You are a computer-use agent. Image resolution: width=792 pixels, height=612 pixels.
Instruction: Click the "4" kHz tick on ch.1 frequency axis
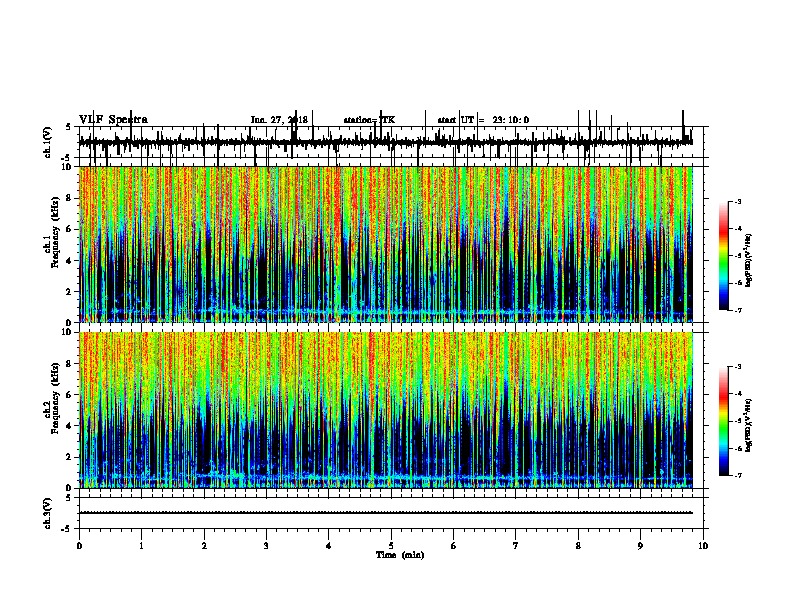coord(69,261)
